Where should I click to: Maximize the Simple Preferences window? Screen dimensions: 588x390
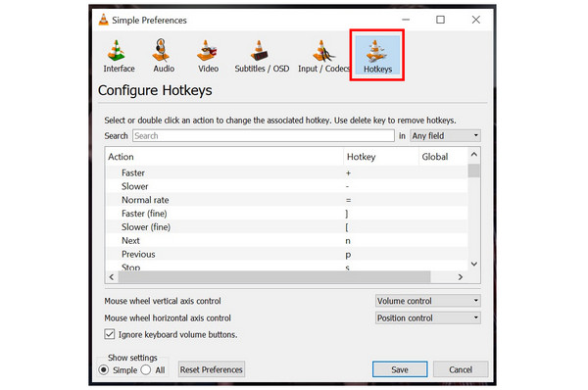pyautogui.click(x=440, y=20)
